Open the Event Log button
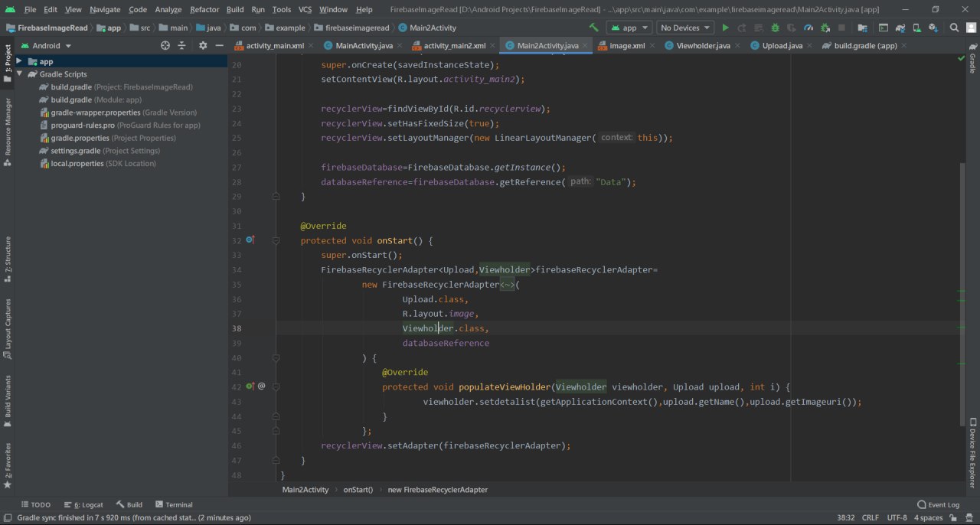Image resolution: width=980 pixels, height=525 pixels. tap(939, 505)
